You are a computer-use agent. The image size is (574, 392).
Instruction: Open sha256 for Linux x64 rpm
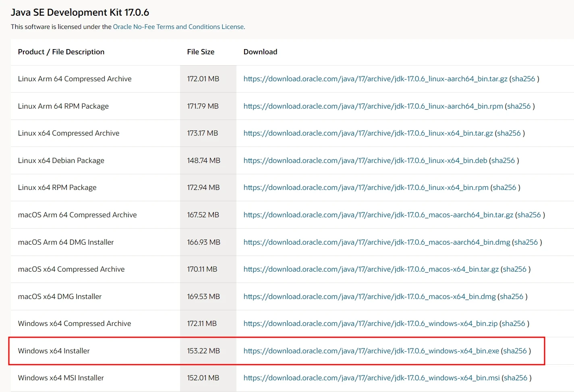pos(504,188)
